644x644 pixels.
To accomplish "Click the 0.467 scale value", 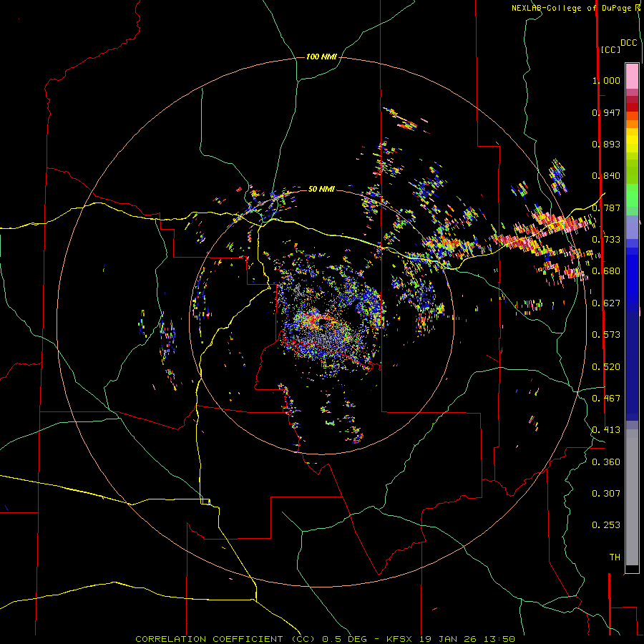I will (x=606, y=399).
